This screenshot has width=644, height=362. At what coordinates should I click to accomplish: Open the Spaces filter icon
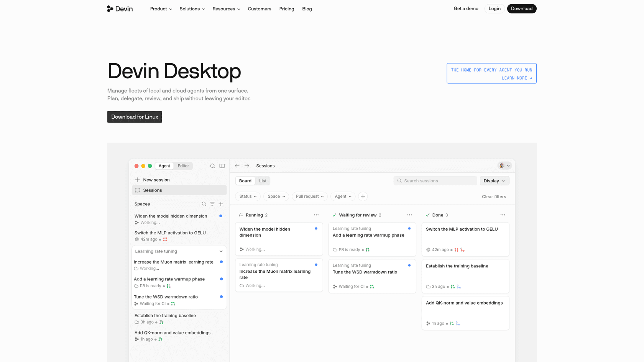[x=212, y=204]
